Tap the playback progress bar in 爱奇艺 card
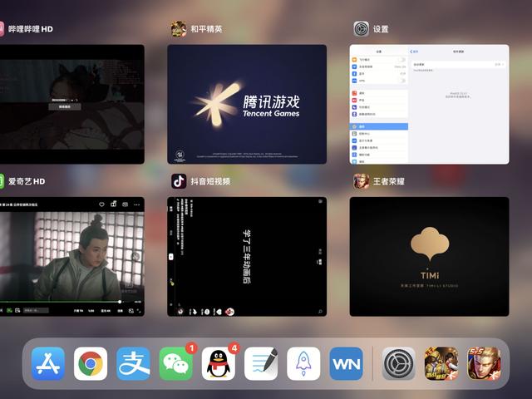This screenshot has height=399, width=532. click(x=61, y=301)
